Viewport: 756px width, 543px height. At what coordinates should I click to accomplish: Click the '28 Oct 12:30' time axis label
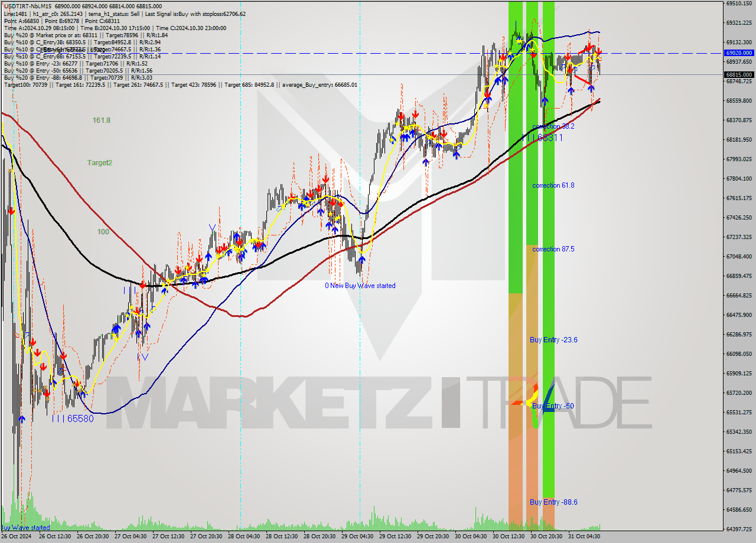click(x=282, y=537)
